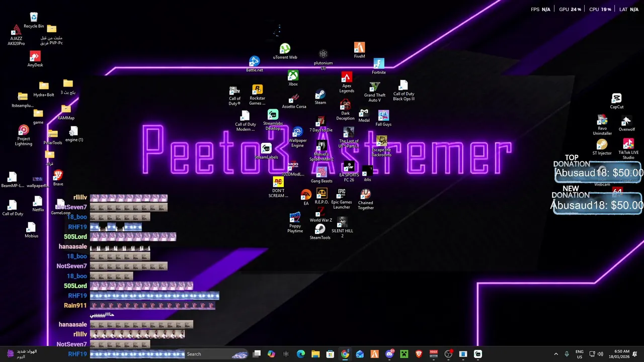Screen dimensions: 644x362
Task: Launch Fortnite desktop shortcut
Action: pyautogui.click(x=379, y=66)
